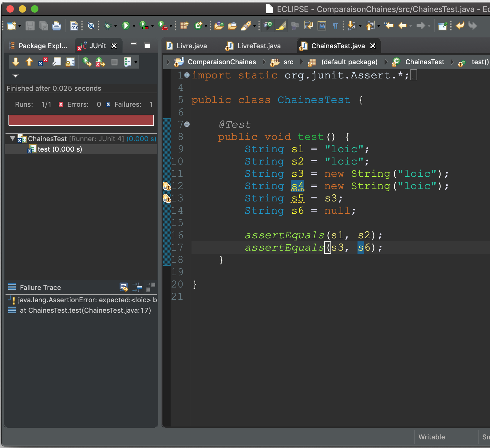Click Run External Tools toolbox icon
Image resolution: width=490 pixels, height=448 pixels.
(x=163, y=26)
